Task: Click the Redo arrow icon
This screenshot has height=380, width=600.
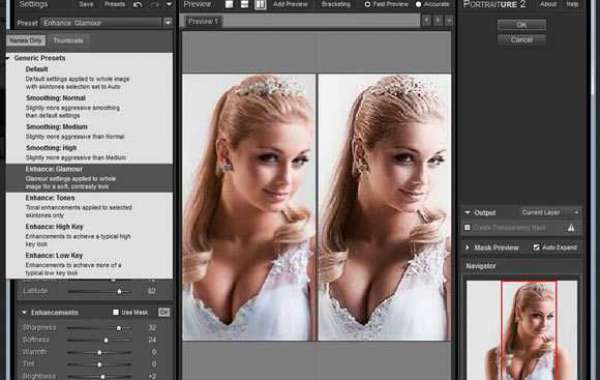Action: (x=155, y=5)
